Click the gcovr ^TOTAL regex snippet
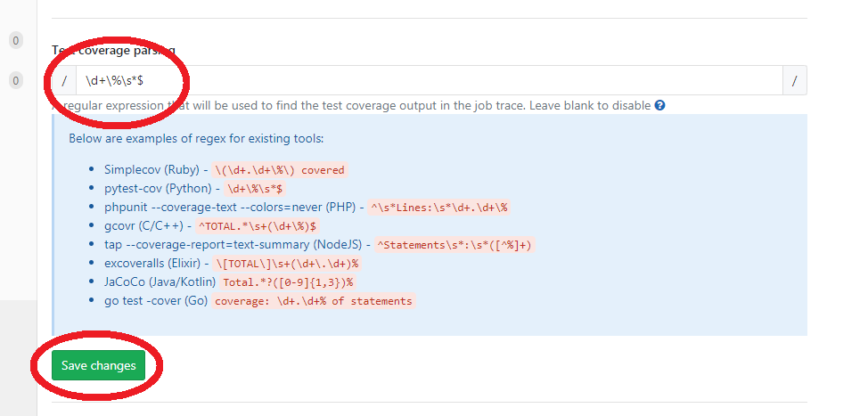 (x=257, y=226)
